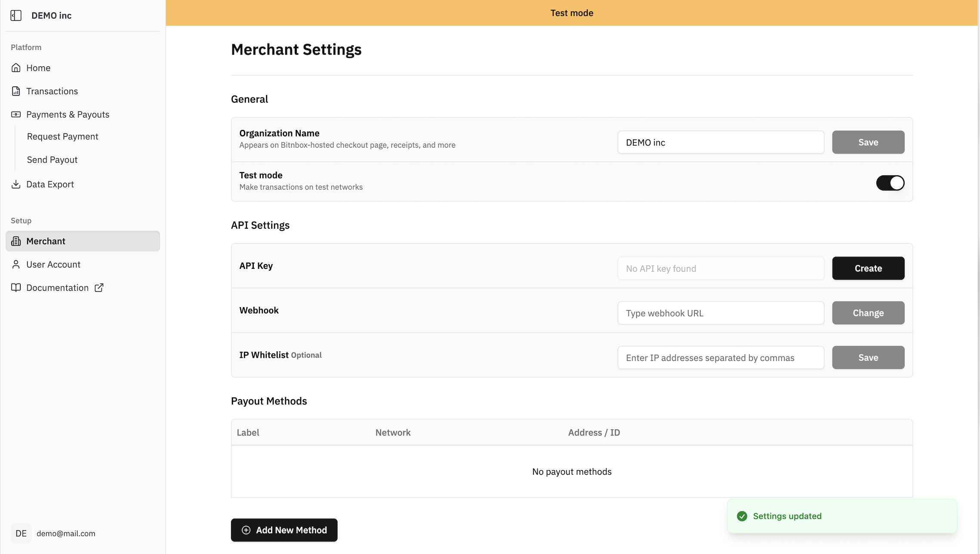Click the Transactions document icon
Viewport: 980px width, 554px height.
point(16,91)
